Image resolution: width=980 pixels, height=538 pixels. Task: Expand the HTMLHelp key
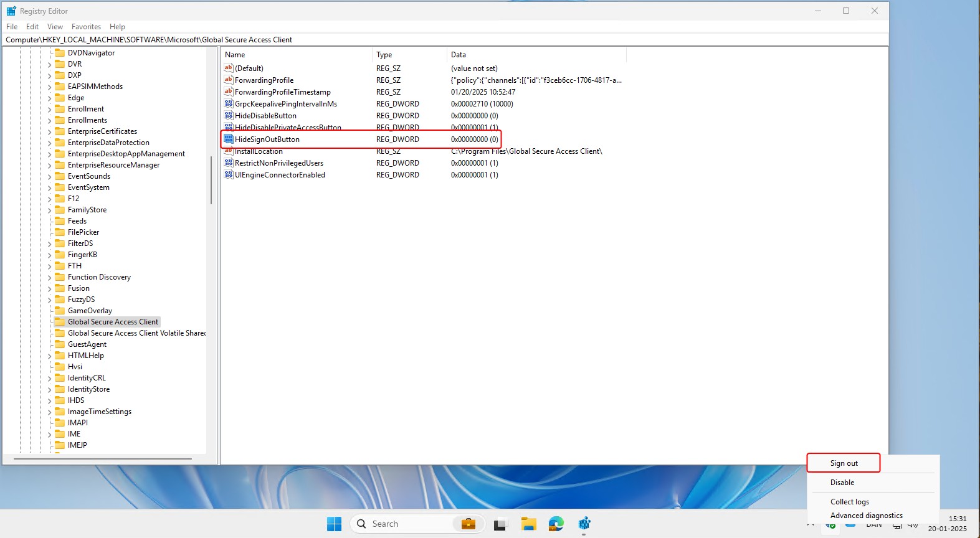[49, 356]
